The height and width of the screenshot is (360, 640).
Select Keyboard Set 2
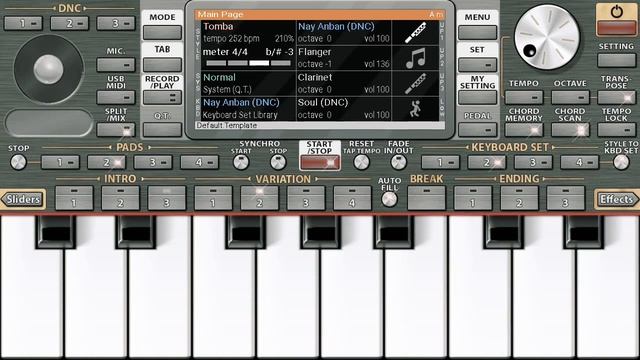pos(487,162)
